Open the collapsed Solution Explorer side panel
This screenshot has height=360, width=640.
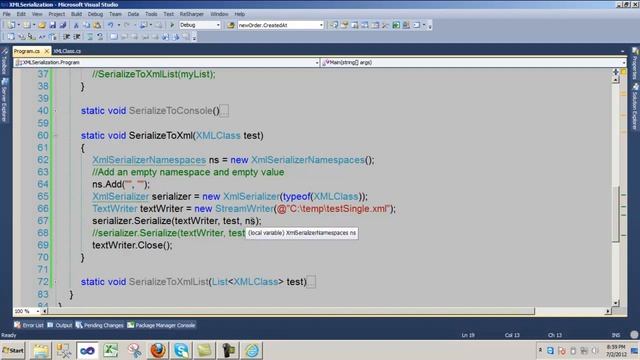click(635, 106)
